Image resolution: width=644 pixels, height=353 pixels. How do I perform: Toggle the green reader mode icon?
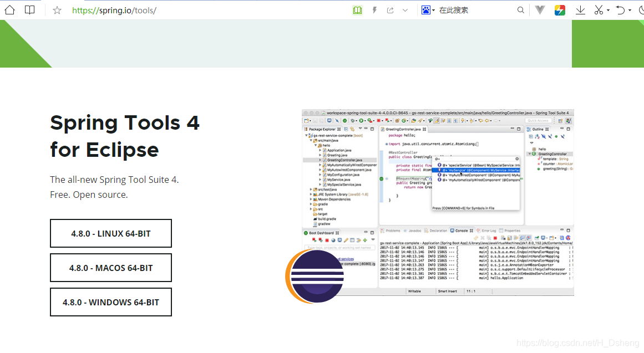tap(357, 11)
